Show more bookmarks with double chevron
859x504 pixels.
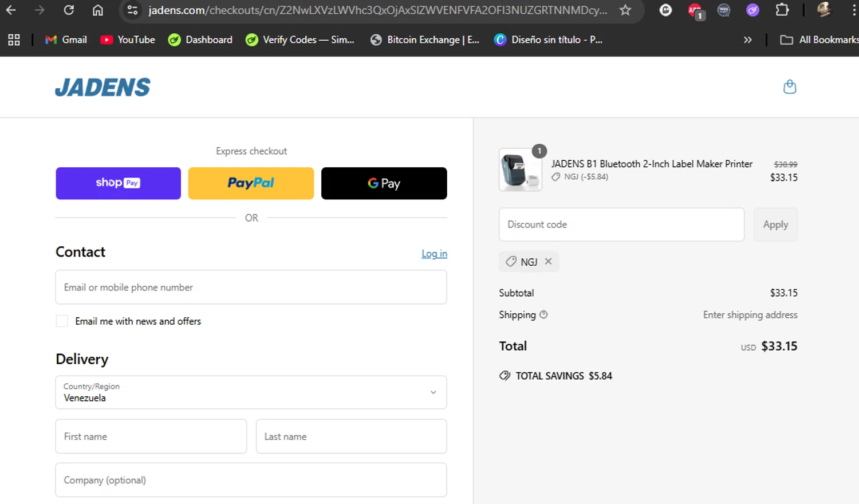click(x=747, y=40)
